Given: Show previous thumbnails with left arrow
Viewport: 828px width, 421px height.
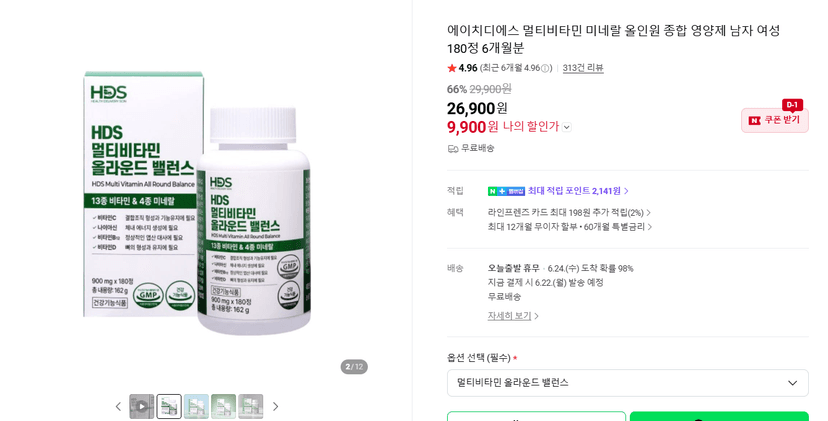Looking at the screenshot, I should [118, 406].
